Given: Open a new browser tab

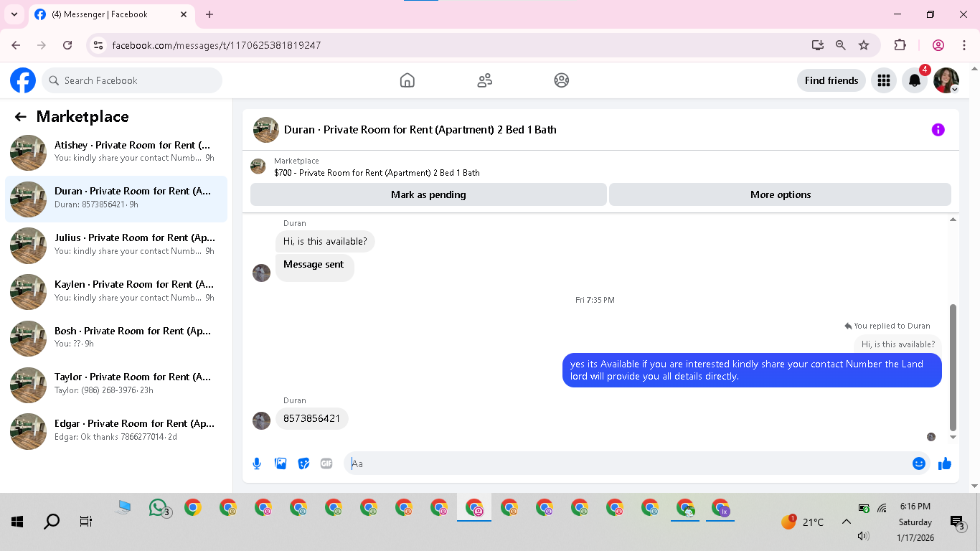Looking at the screenshot, I should click(209, 14).
